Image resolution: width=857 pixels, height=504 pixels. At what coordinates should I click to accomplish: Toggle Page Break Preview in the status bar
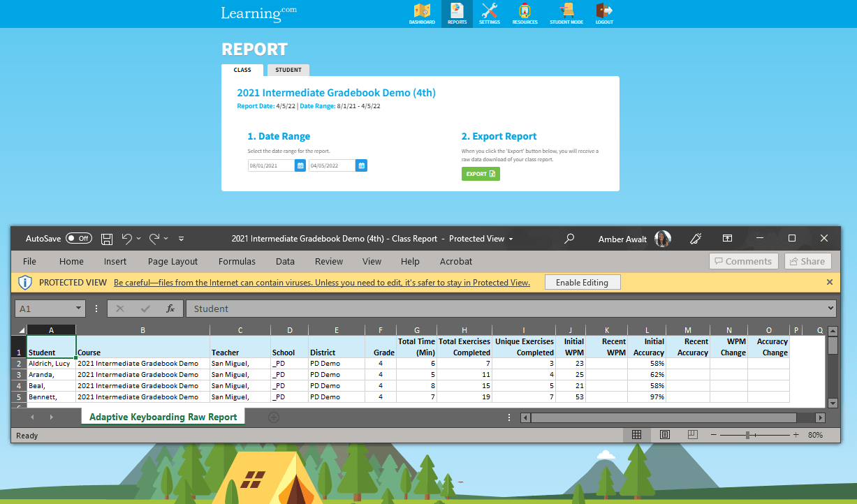pos(691,434)
